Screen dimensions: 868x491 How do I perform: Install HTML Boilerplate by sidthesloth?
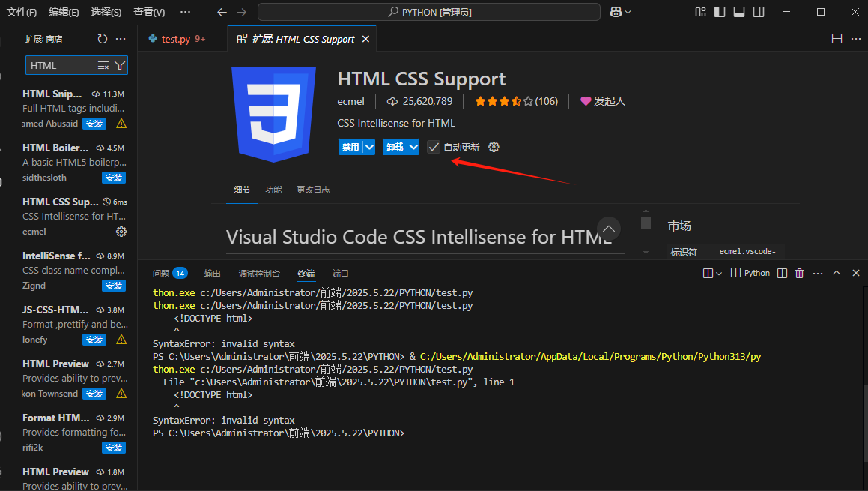pos(114,178)
